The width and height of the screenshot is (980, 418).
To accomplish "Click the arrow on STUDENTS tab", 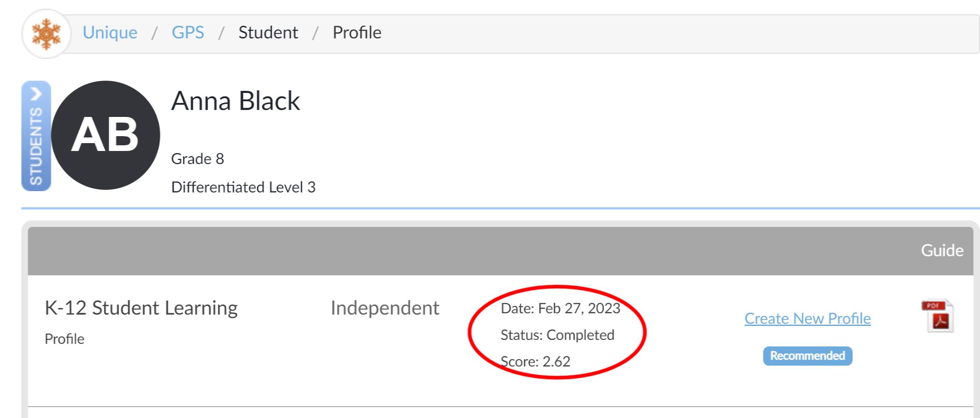I will pos(36,93).
